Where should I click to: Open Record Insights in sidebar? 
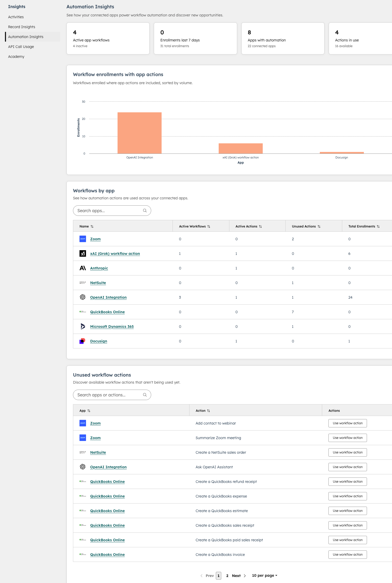(x=22, y=27)
